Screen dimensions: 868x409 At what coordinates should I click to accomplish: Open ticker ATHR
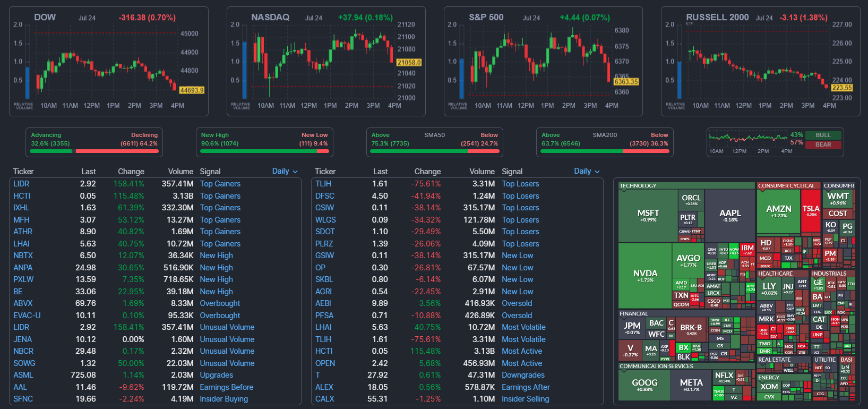(x=23, y=232)
